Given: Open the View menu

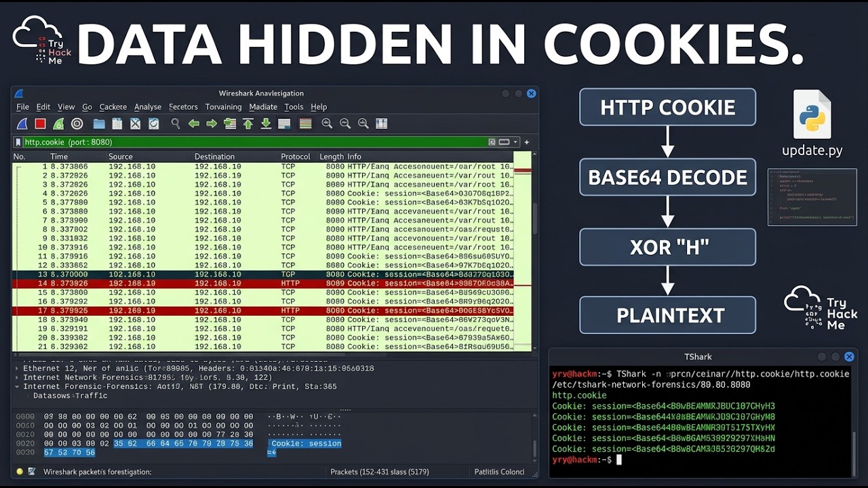Looking at the screenshot, I should coord(66,107).
